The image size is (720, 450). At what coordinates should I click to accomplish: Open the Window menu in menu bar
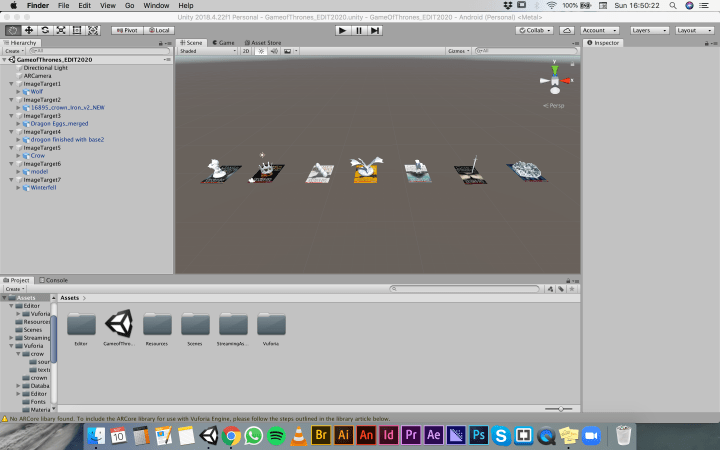coord(156,6)
